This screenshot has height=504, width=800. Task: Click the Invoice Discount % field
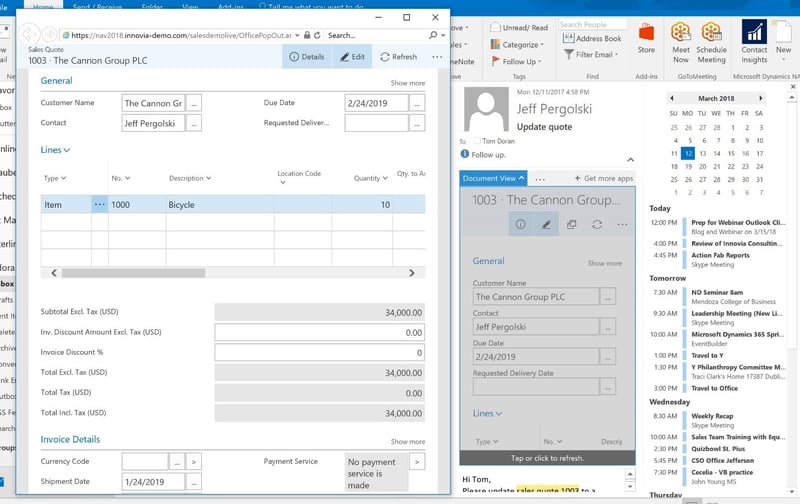tap(319, 352)
